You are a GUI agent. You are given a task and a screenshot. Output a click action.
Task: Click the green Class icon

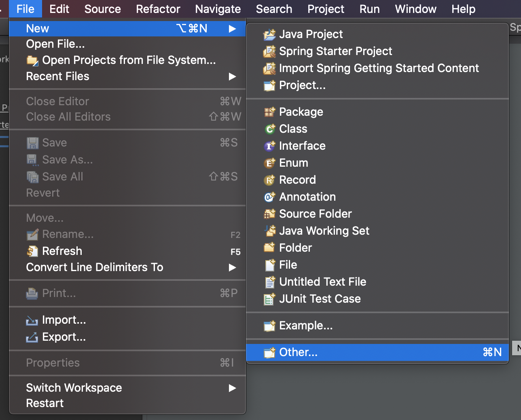269,129
